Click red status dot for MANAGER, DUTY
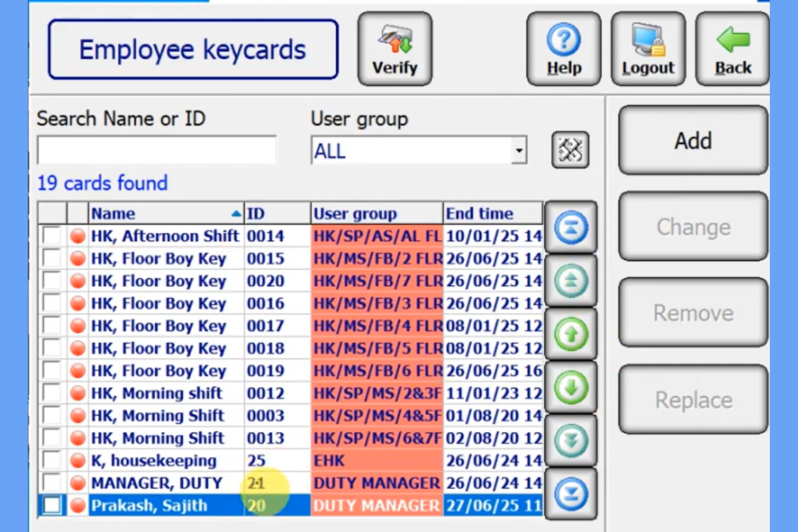Image resolution: width=798 pixels, height=532 pixels. [78, 483]
